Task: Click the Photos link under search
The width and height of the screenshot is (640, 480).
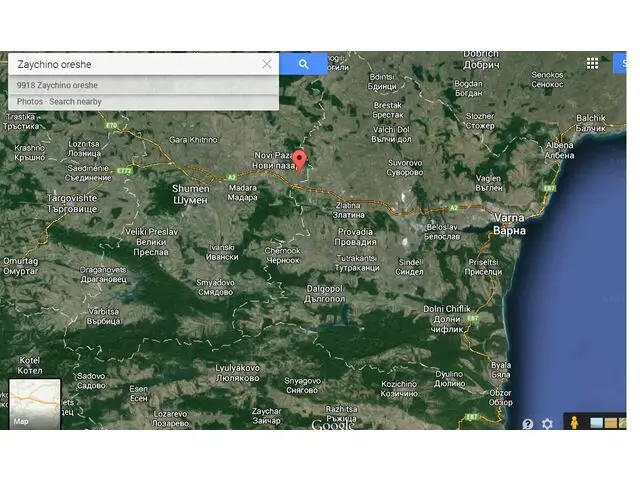Action: click(29, 102)
